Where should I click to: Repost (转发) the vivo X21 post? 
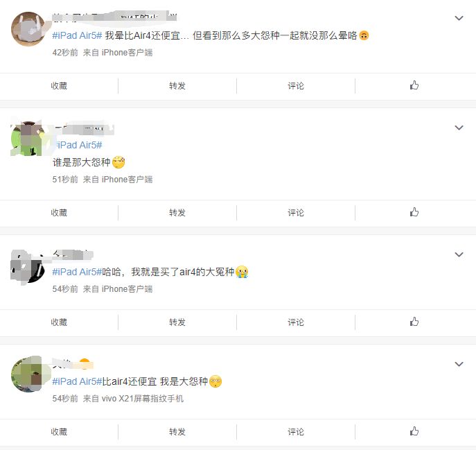point(177,432)
